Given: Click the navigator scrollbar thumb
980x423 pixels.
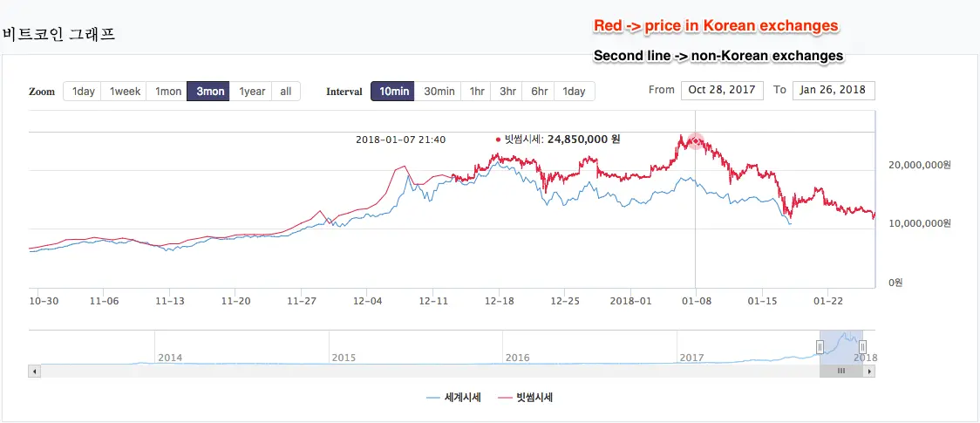Looking at the screenshot, I should click(841, 372).
